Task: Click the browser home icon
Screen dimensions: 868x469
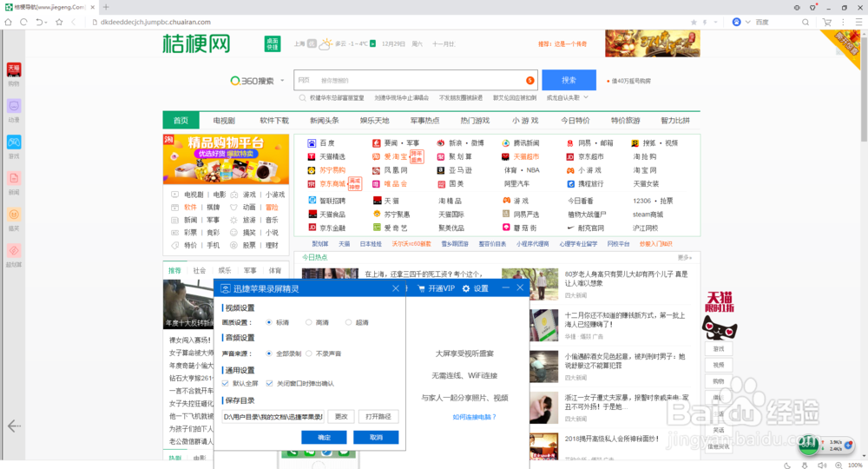Action: 8,23
